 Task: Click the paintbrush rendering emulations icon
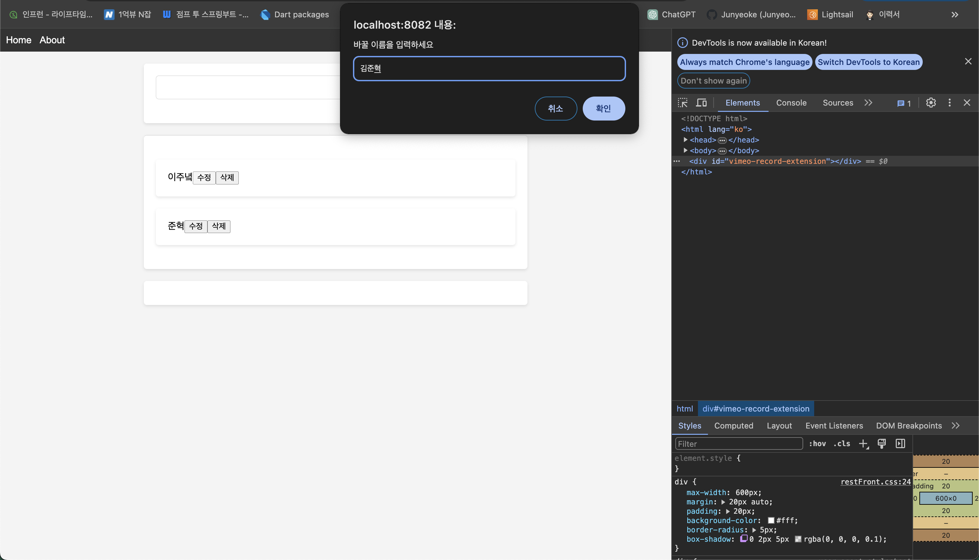click(882, 443)
